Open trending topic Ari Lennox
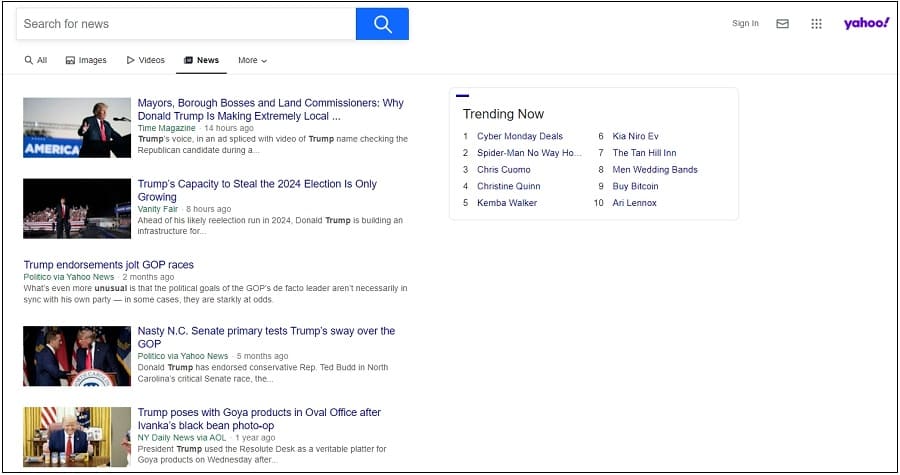 click(634, 203)
